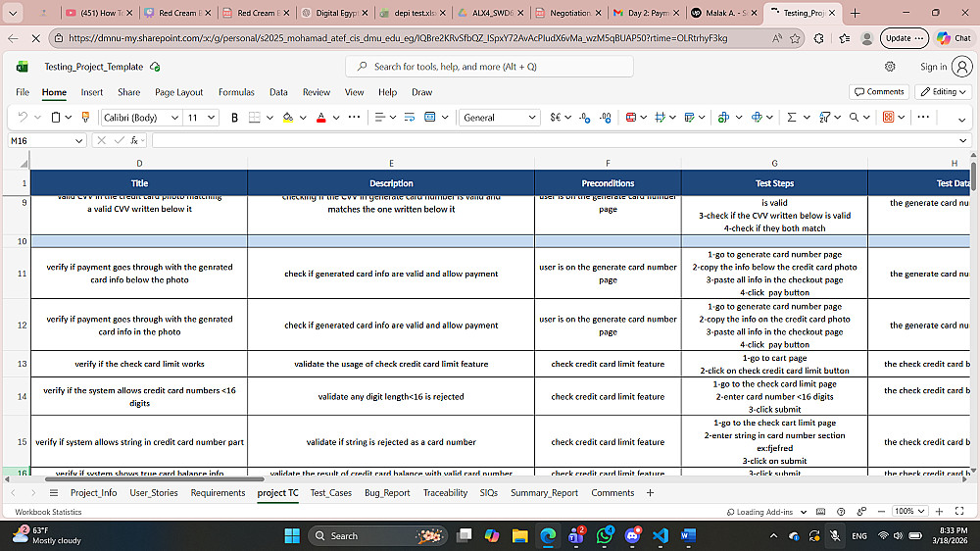Toggle Wrap Text
The width and height of the screenshot is (980, 551).
coord(410,117)
